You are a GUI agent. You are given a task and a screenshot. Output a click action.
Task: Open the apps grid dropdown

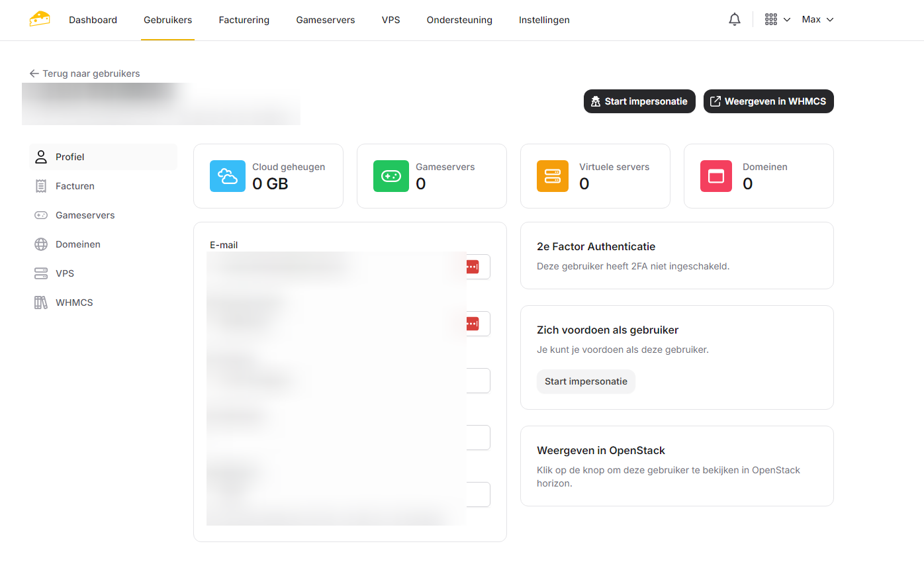[x=777, y=20]
